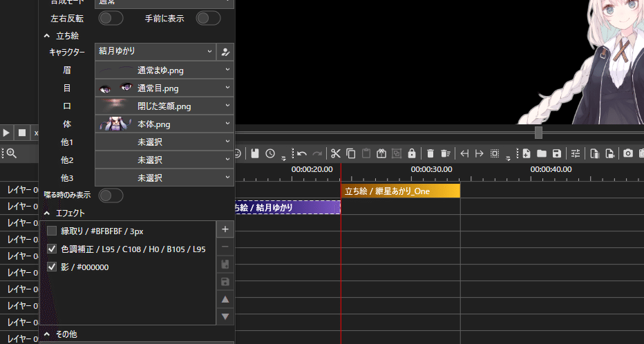The height and width of the screenshot is (344, 644).
Task: Select 色調補正 effect row text
Action: pos(133,249)
